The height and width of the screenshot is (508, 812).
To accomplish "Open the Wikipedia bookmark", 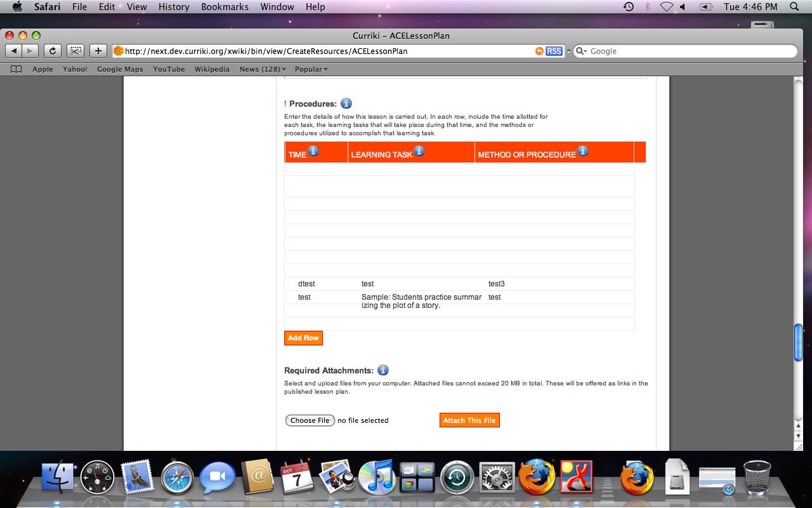I will (x=212, y=69).
